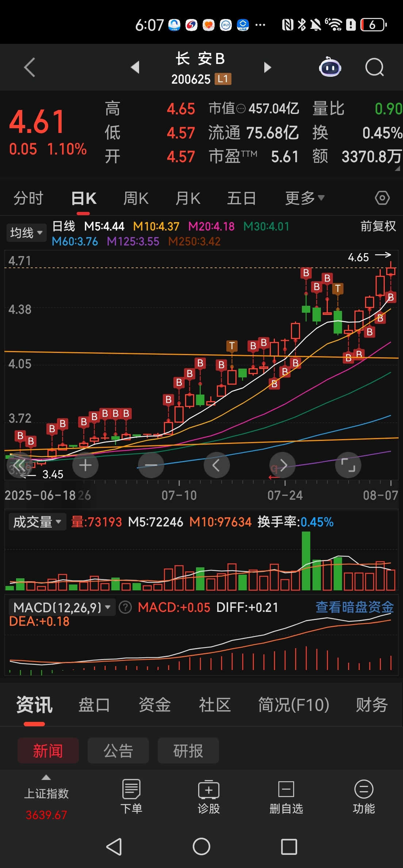Select the 研报 filter button

[x=188, y=751]
